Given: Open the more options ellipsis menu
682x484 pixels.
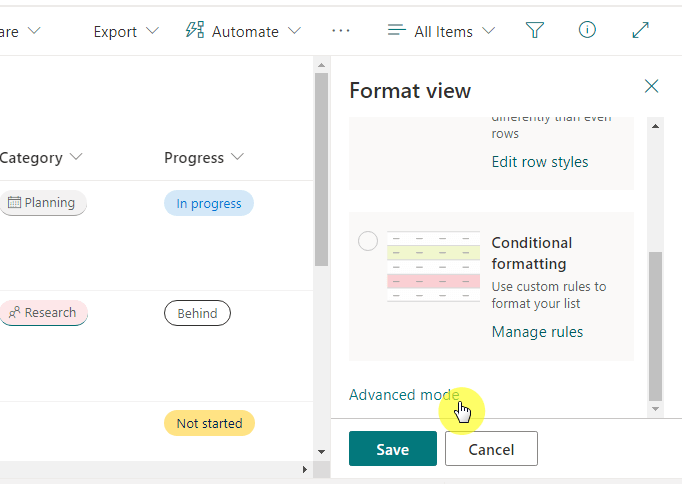Looking at the screenshot, I should (341, 31).
